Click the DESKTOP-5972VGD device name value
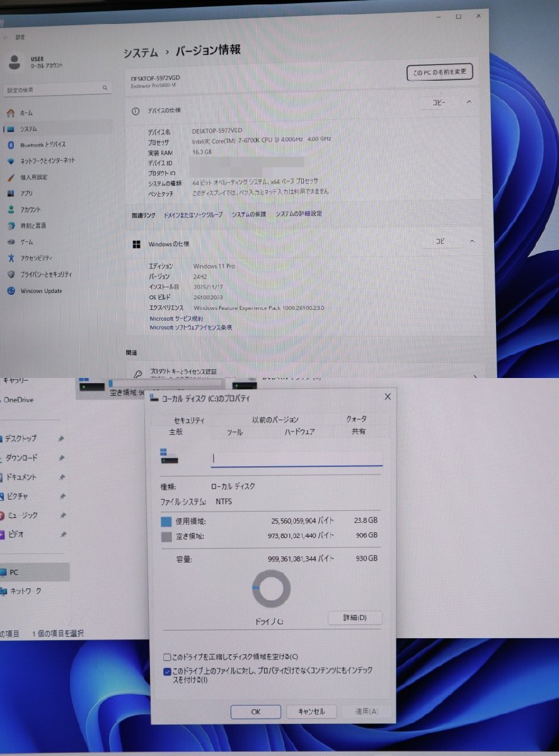The width and height of the screenshot is (559, 756). pyautogui.click(x=217, y=132)
